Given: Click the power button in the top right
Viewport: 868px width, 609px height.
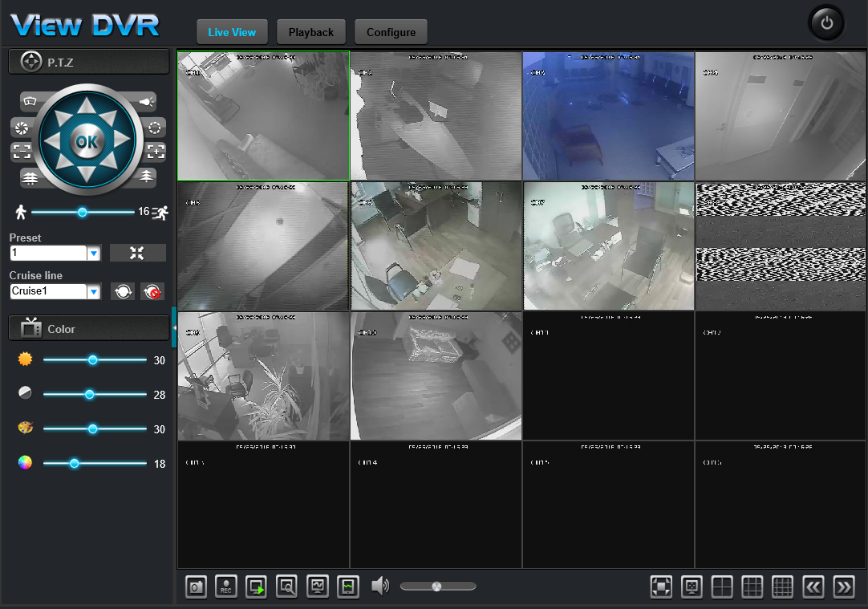Looking at the screenshot, I should [x=826, y=23].
